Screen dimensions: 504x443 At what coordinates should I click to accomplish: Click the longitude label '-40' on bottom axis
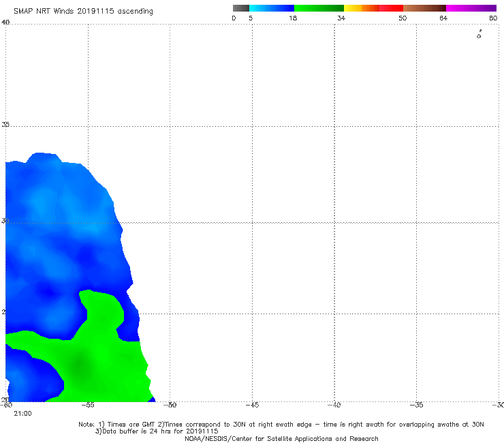(334, 405)
